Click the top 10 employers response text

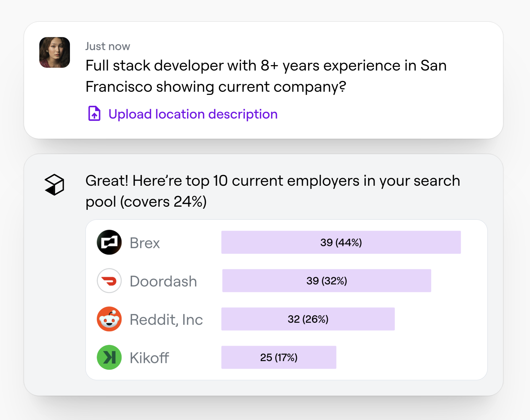[272, 181]
